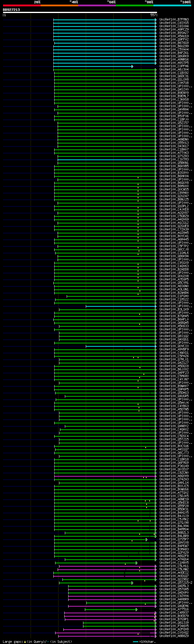Select label UniRef100_A8B8Z9

pos(174,636)
